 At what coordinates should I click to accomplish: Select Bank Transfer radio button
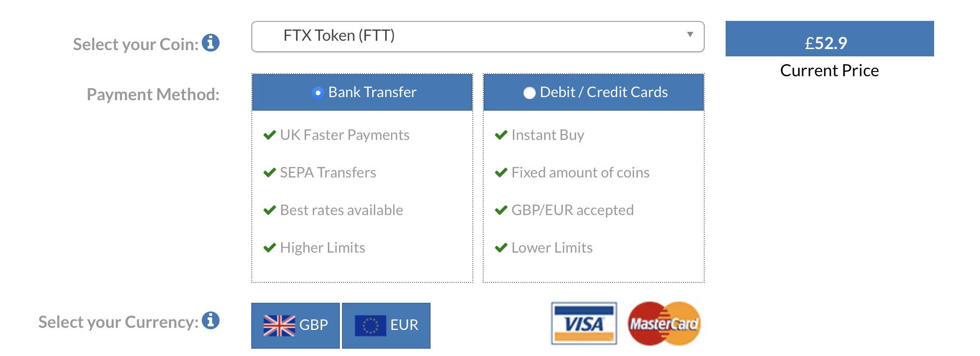pyautogui.click(x=317, y=93)
